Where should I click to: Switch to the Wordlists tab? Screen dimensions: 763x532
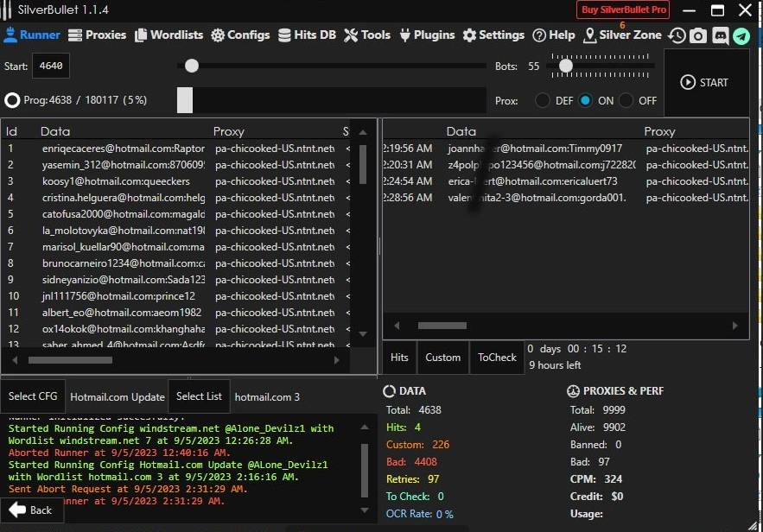[168, 35]
